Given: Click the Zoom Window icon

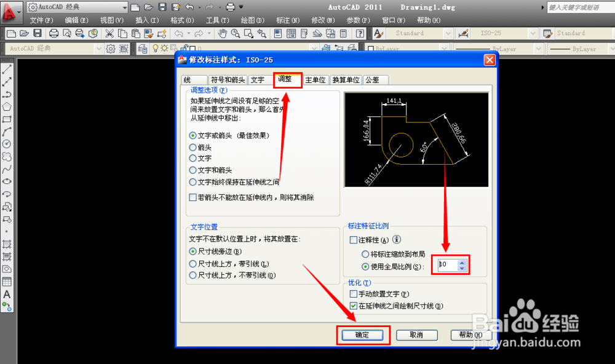Looking at the screenshot, I should coord(248,34).
